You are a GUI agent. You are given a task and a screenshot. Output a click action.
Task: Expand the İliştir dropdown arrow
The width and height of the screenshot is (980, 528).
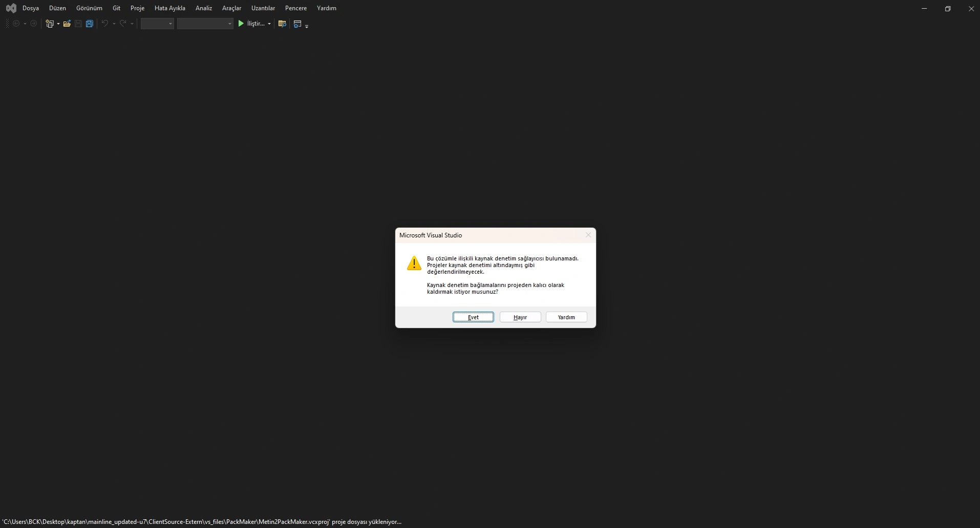coord(269,24)
